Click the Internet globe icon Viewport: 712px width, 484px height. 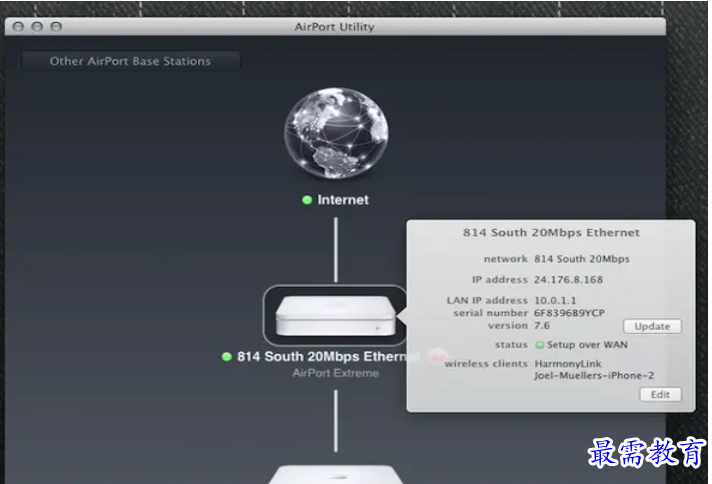[336, 133]
